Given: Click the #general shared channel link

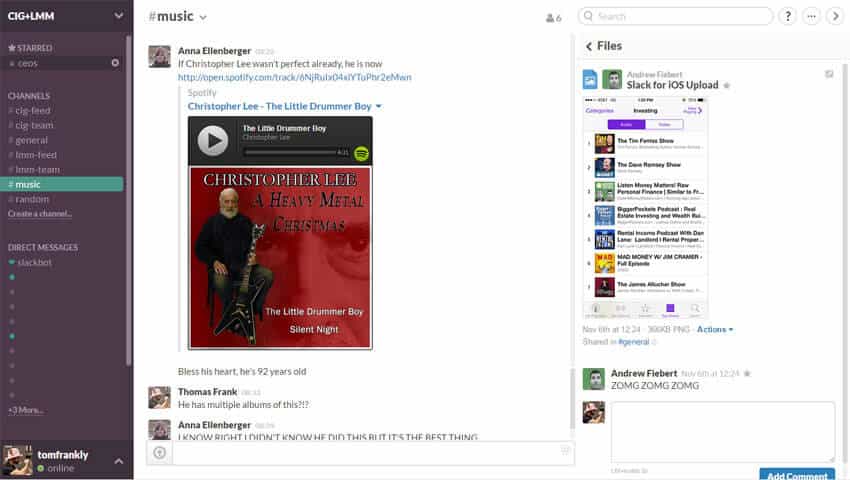Looking at the screenshot, I should click(634, 342).
